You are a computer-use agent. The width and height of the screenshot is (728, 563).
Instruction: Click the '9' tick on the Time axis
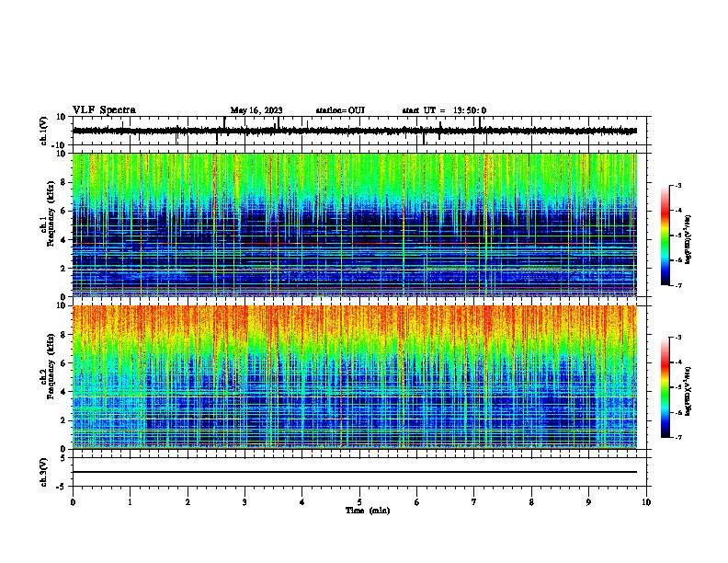coord(588,502)
